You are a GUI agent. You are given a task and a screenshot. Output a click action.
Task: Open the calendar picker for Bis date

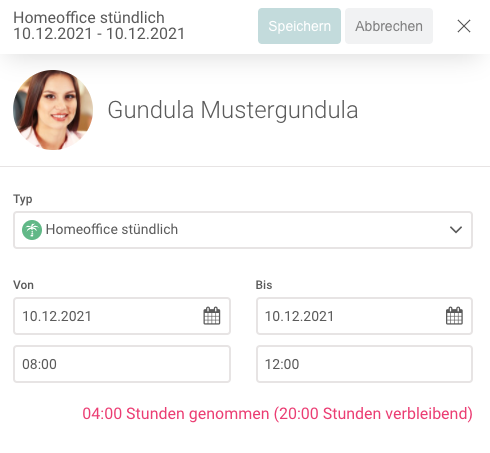point(454,316)
